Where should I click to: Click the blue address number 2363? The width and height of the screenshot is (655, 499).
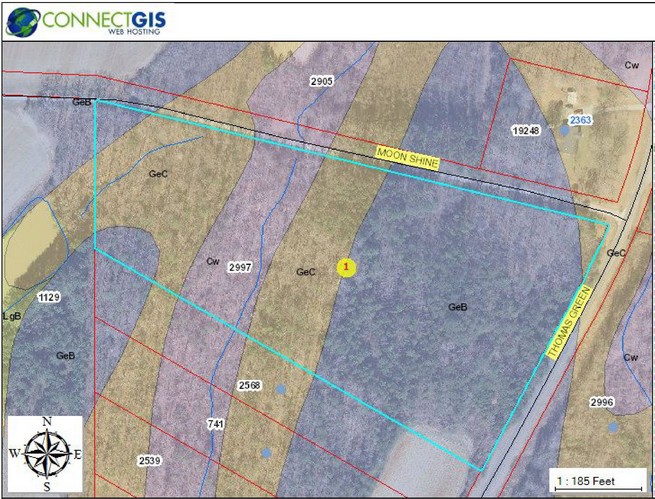tap(580, 120)
